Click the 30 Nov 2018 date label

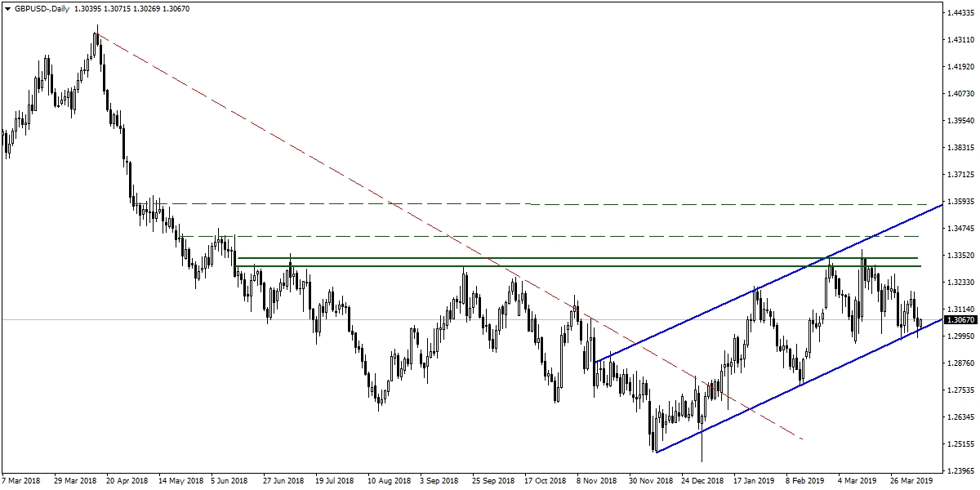(651, 482)
